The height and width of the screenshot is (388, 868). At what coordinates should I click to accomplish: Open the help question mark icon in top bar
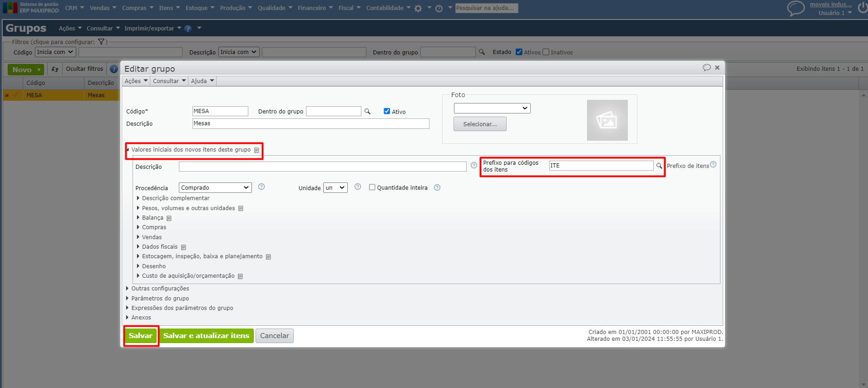439,8
